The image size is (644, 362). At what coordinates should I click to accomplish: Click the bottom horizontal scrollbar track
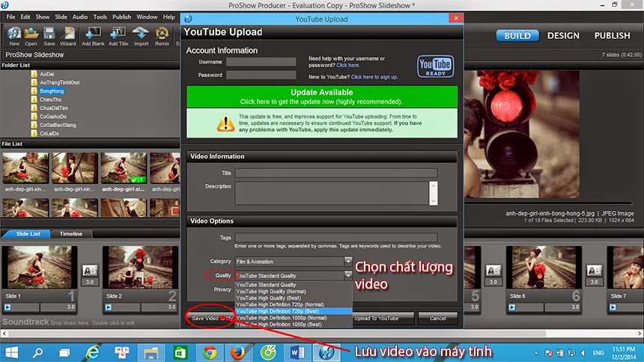click(322, 334)
